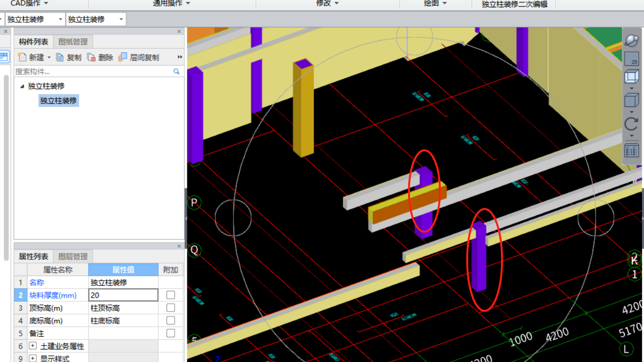Toggle the 块料厚度(mm) 附加 checkbox
The image size is (644, 362).
click(x=170, y=295)
